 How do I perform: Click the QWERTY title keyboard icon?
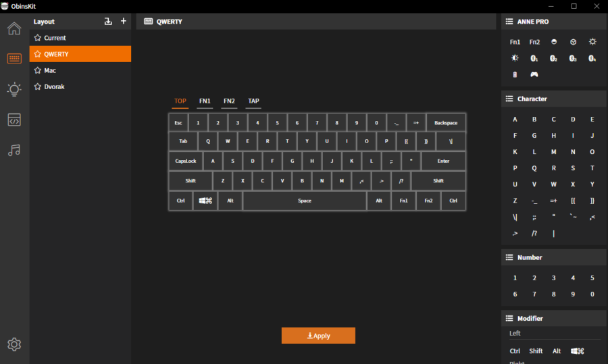(x=148, y=22)
